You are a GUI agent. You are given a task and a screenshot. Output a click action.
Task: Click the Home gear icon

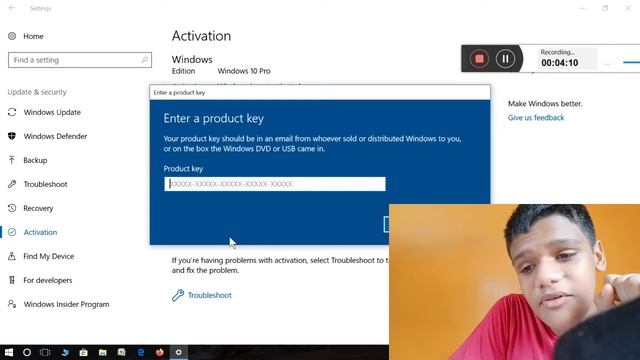pyautogui.click(x=12, y=36)
